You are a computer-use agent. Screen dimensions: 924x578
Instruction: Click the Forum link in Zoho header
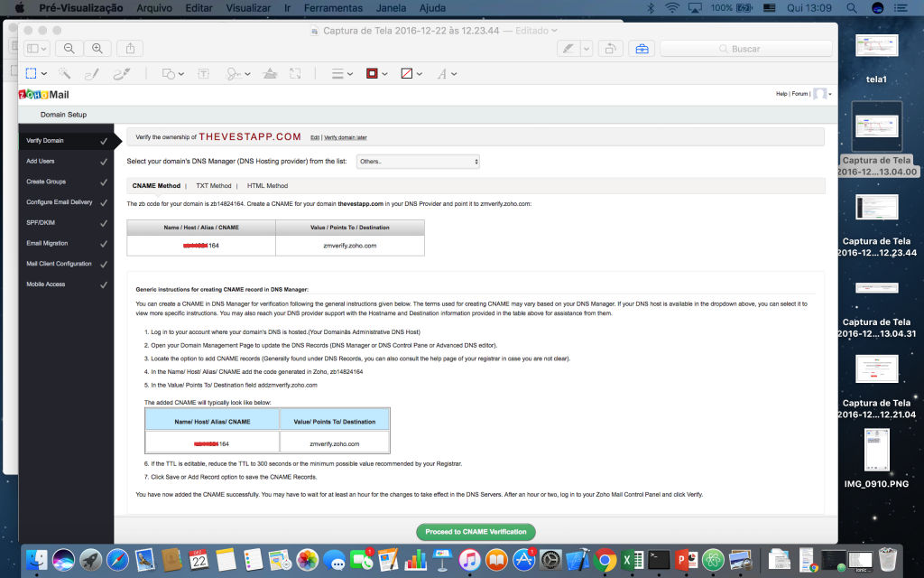pyautogui.click(x=799, y=94)
